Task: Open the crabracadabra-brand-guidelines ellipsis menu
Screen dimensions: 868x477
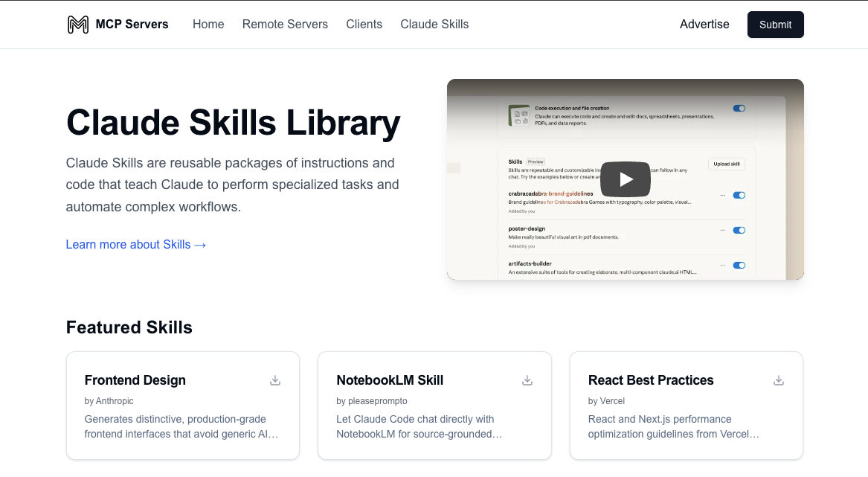Action: point(722,195)
